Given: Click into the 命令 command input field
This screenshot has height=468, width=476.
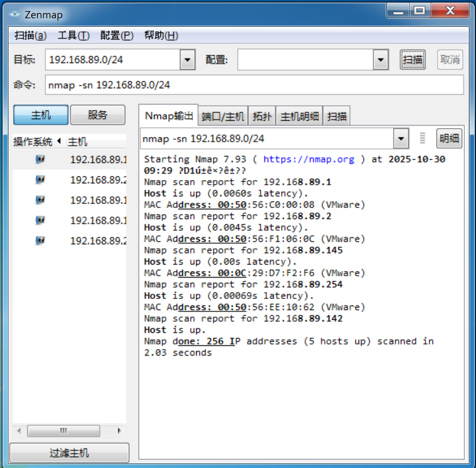Looking at the screenshot, I should point(254,84).
